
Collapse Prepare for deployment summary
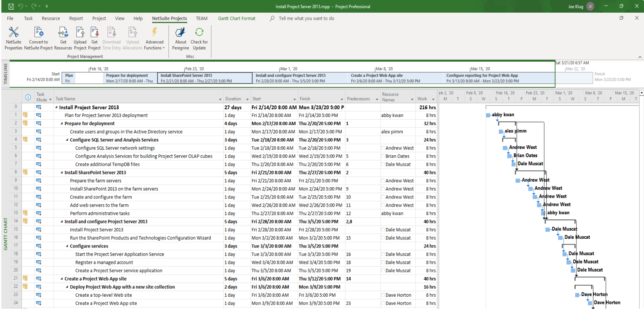[x=62, y=124]
